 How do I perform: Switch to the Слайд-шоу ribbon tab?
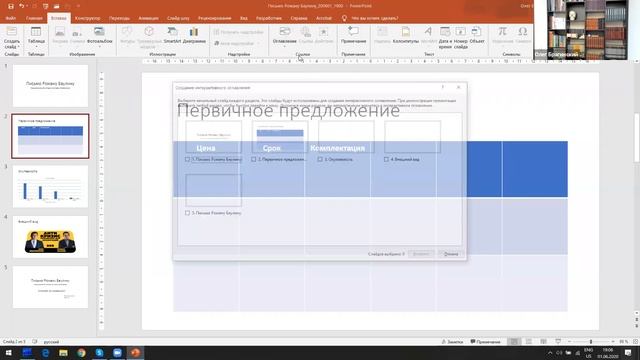pyautogui.click(x=178, y=18)
